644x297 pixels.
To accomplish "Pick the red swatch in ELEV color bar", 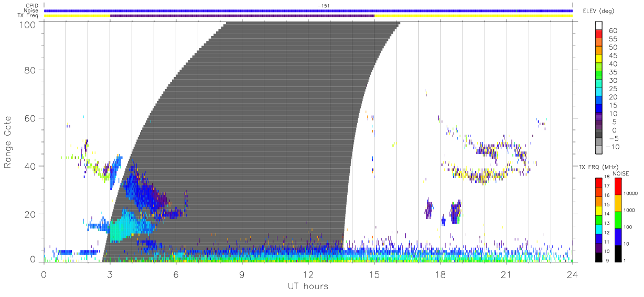I will pos(599,33).
